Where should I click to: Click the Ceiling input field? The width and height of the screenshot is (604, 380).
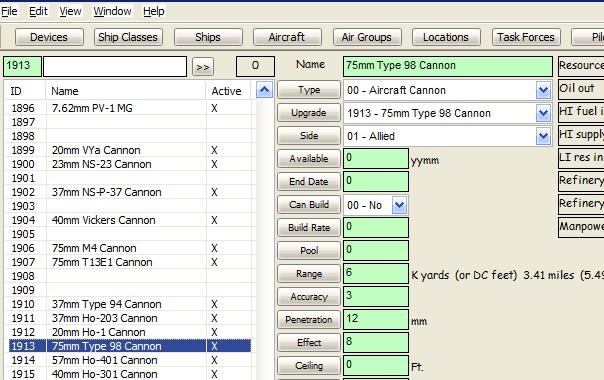click(376, 365)
